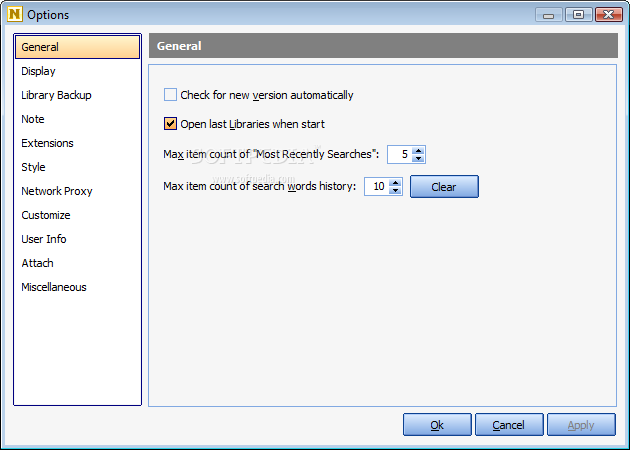The width and height of the screenshot is (630, 450).
Task: Click the Most Recently Searches number field
Action: [x=399, y=155]
